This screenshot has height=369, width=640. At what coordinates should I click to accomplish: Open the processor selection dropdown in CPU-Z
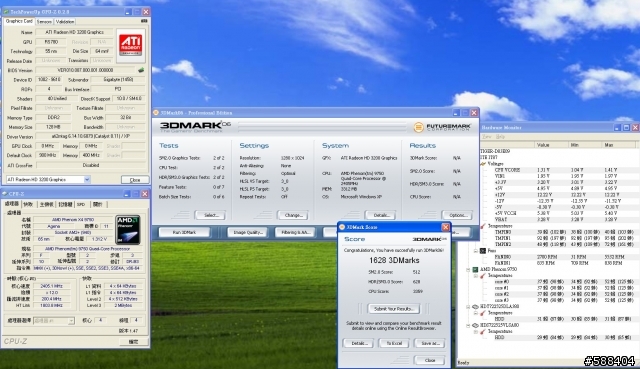point(71,321)
